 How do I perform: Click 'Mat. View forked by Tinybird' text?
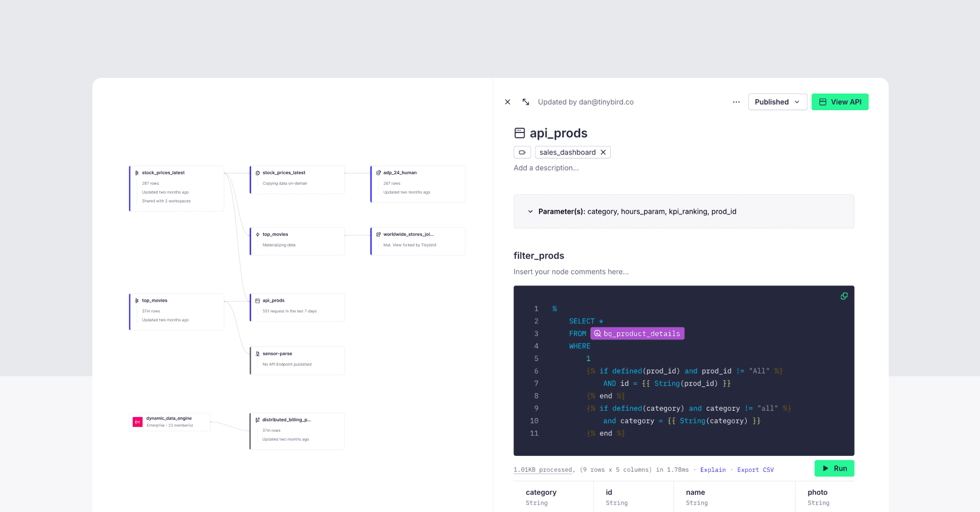tap(410, 245)
